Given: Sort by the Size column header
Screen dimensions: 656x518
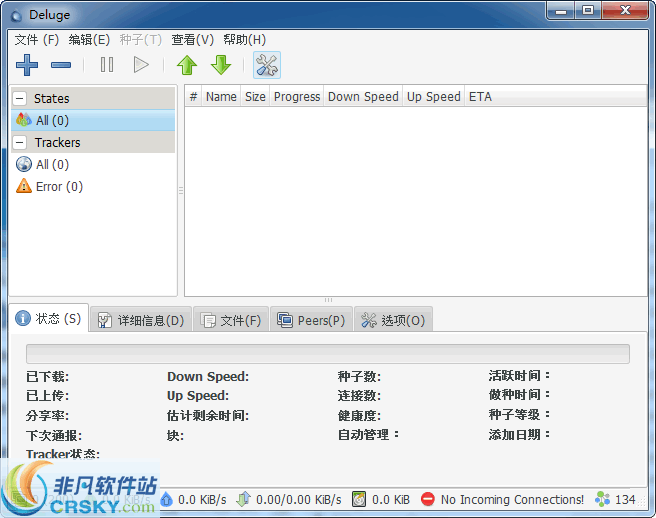Looking at the screenshot, I should tap(255, 97).
